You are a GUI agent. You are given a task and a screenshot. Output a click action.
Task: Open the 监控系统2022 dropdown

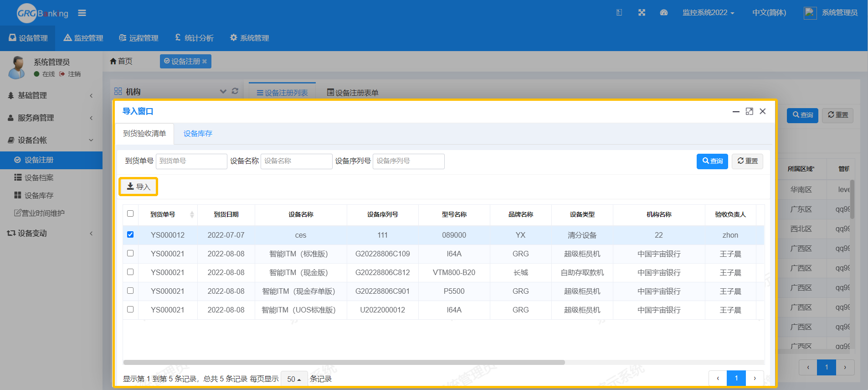pos(708,13)
